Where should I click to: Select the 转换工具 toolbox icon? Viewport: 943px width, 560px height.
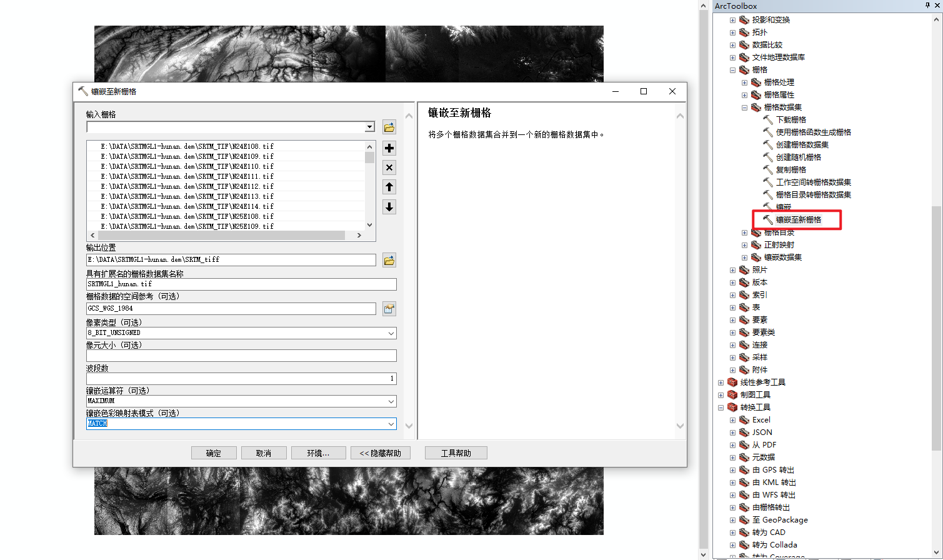(732, 407)
